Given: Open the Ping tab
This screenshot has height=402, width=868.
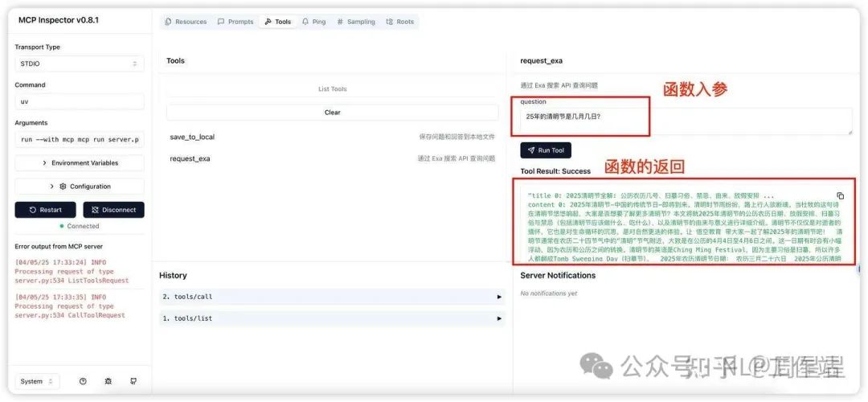Looking at the screenshot, I should pyautogui.click(x=314, y=22).
